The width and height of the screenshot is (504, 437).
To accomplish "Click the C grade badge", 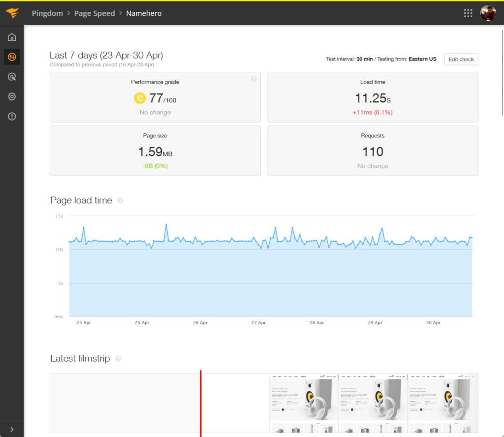I will tap(140, 98).
